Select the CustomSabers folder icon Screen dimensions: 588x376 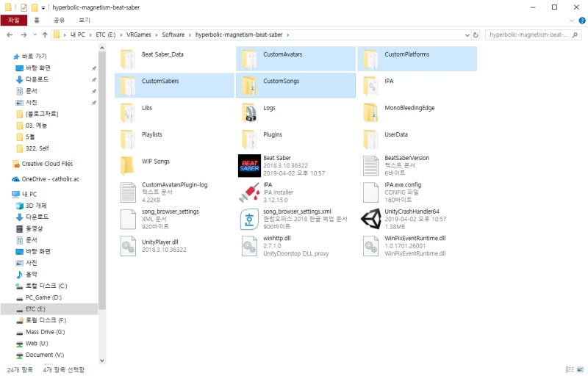tap(128, 86)
